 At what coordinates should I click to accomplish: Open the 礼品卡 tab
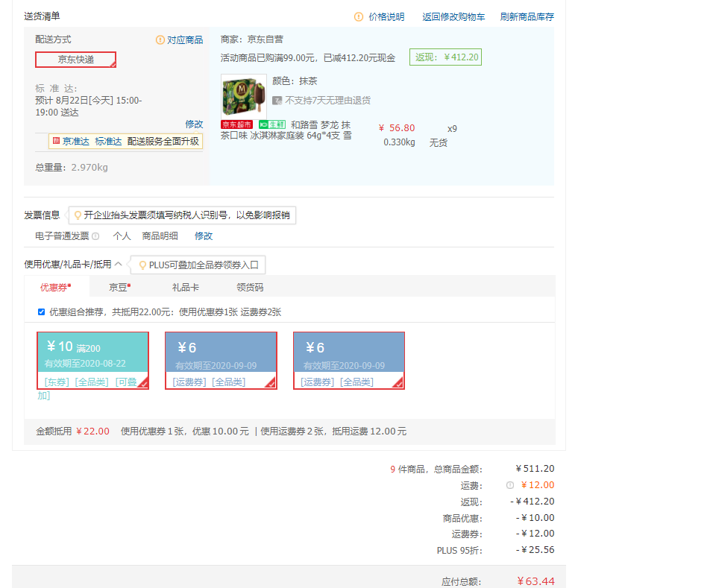coord(186,287)
